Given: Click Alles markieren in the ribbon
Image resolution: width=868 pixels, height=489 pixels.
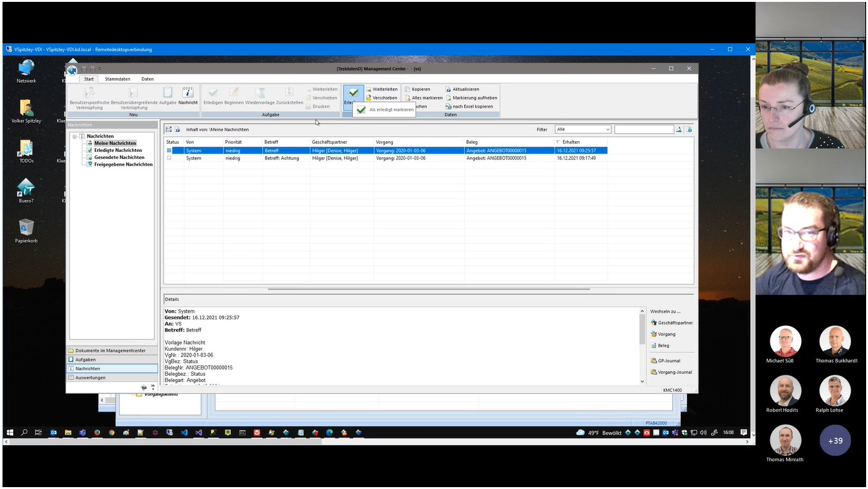Looking at the screenshot, I should point(407,98).
